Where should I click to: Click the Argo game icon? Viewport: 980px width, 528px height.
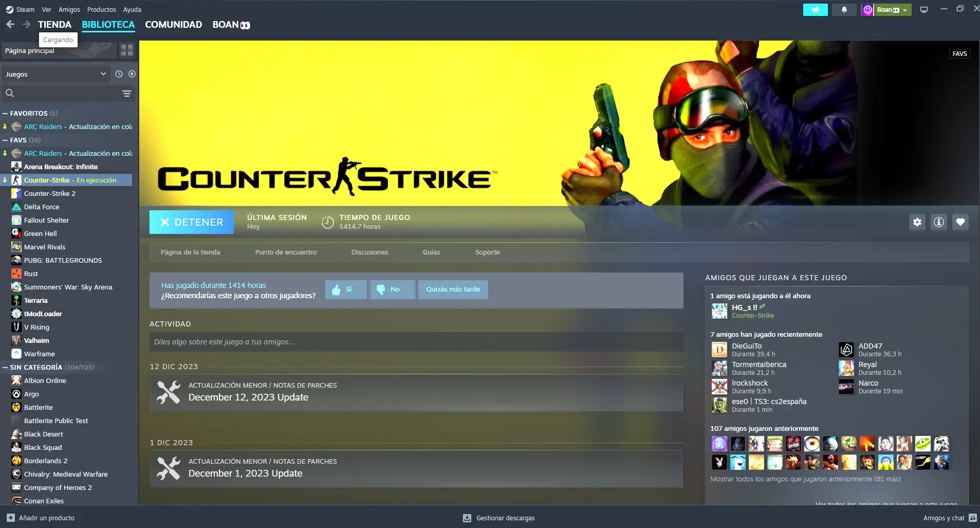click(16, 394)
